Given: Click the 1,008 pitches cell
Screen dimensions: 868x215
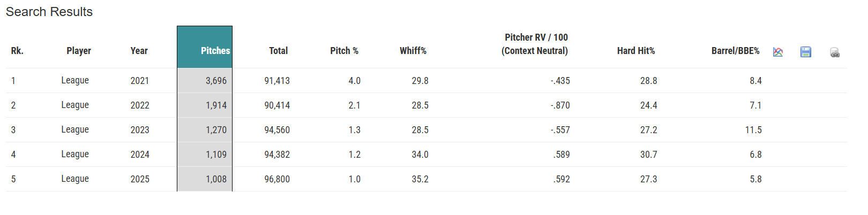Looking at the screenshot, I should [216, 179].
